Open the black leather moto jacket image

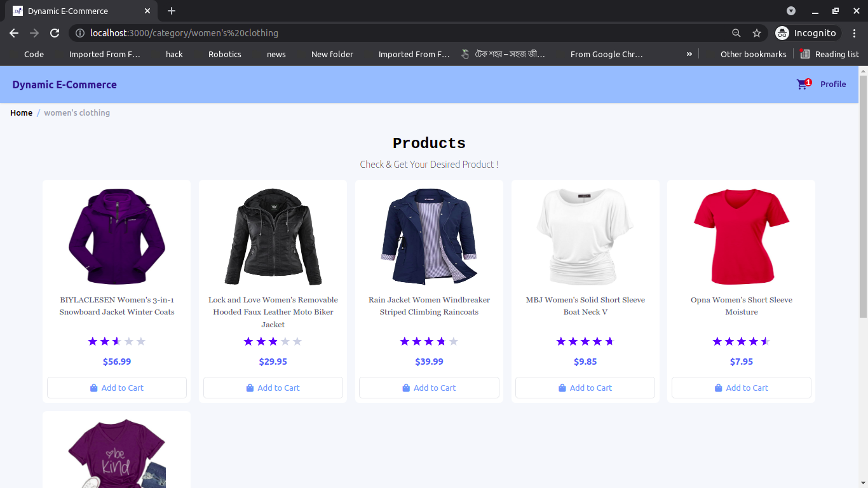click(273, 236)
